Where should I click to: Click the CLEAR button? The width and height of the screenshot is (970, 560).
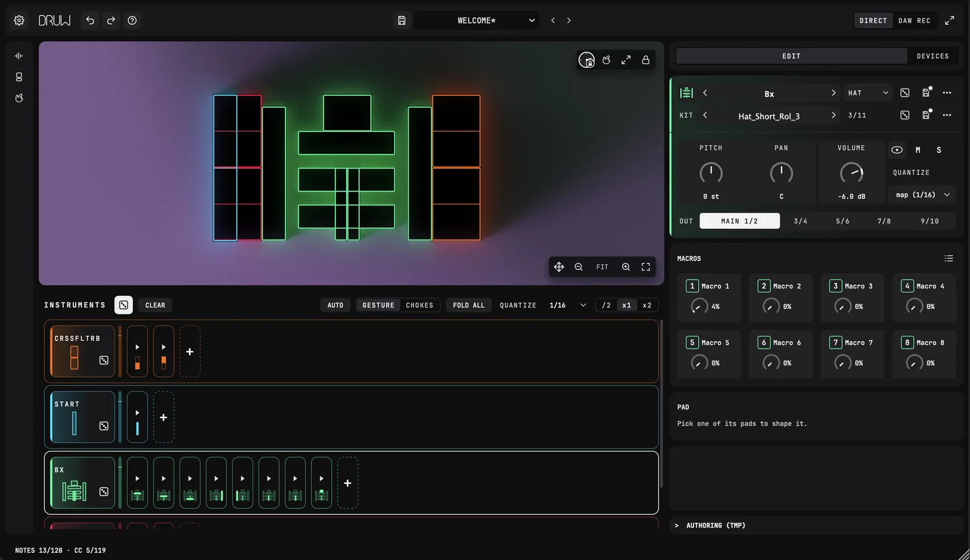(x=155, y=305)
